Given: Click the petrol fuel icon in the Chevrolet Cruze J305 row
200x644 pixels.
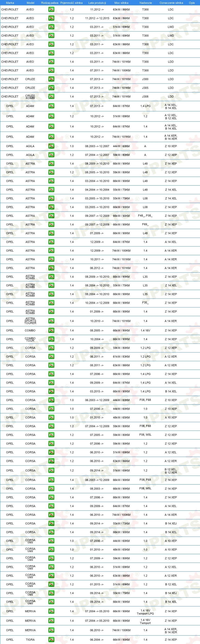Looking at the screenshot, I should click(51, 88).
